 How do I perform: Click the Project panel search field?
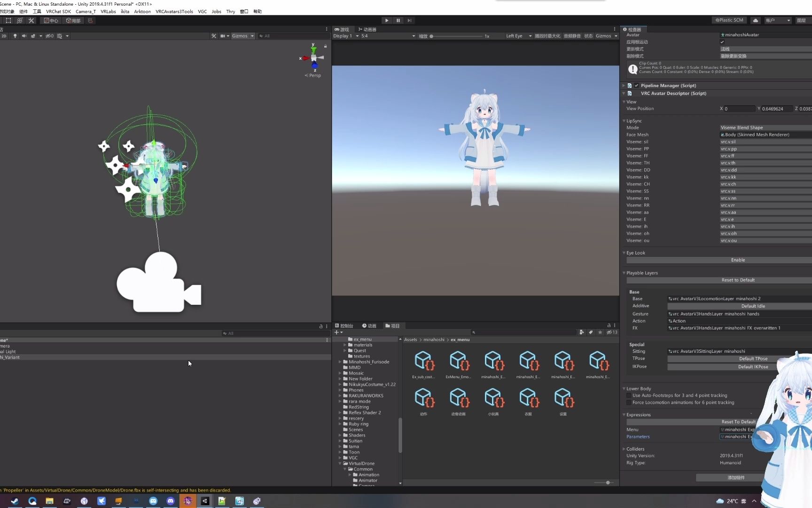coord(523,333)
